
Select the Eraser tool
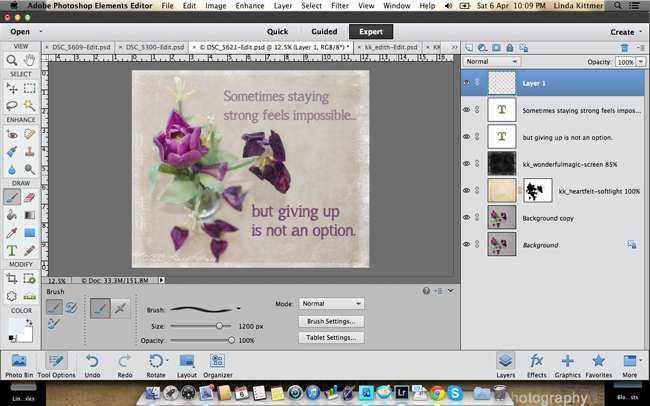29,197
